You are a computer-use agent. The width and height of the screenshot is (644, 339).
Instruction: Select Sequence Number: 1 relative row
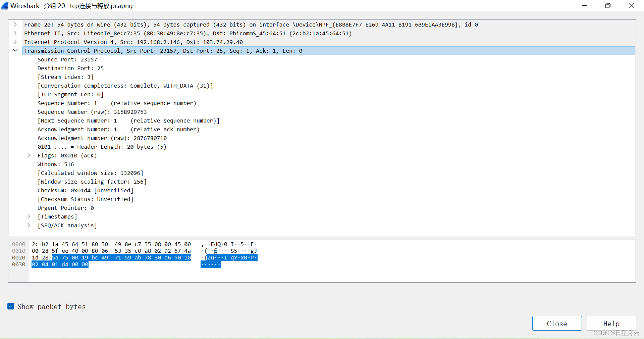117,103
